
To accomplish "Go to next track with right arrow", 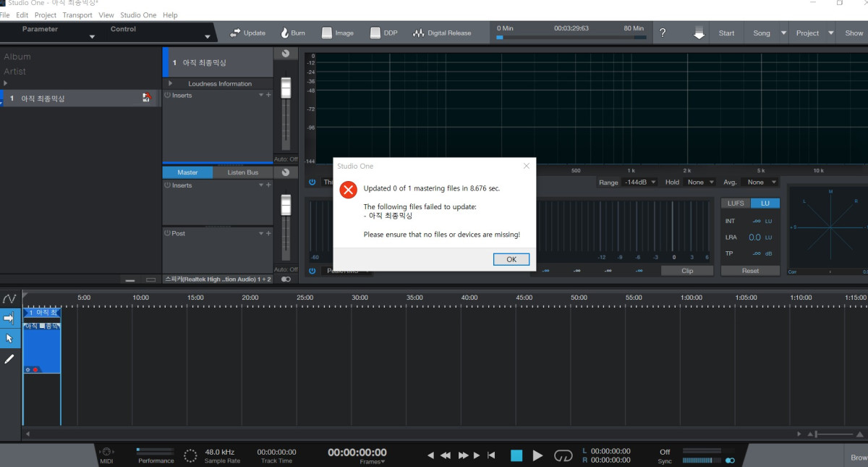I will 476,455.
